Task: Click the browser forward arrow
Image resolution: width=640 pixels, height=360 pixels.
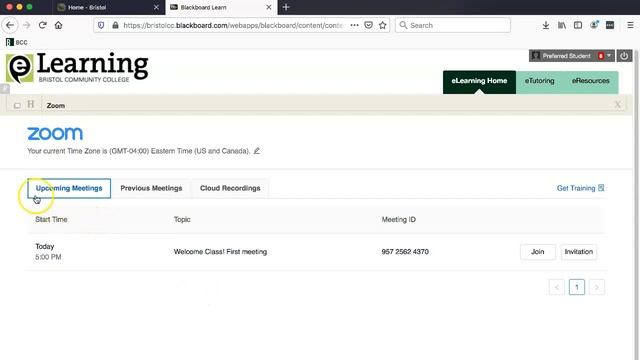Action: [x=27, y=25]
